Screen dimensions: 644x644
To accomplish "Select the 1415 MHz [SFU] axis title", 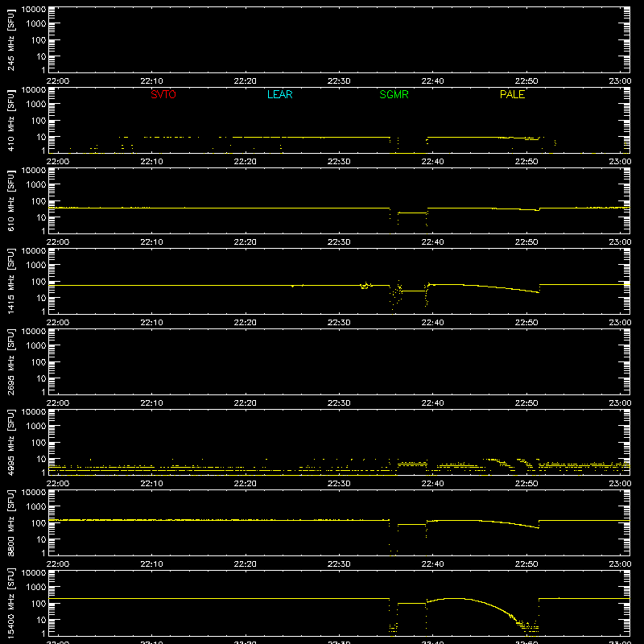I will point(10,282).
